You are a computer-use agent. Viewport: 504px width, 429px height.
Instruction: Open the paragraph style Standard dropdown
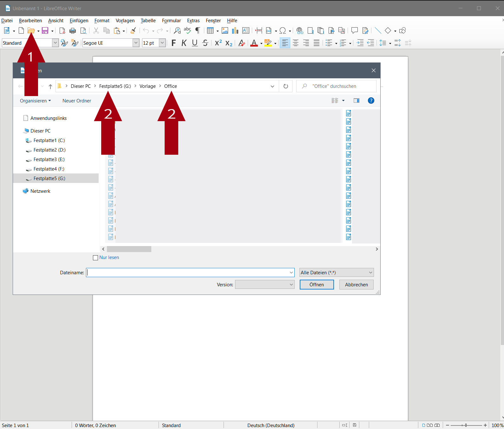[x=55, y=43]
